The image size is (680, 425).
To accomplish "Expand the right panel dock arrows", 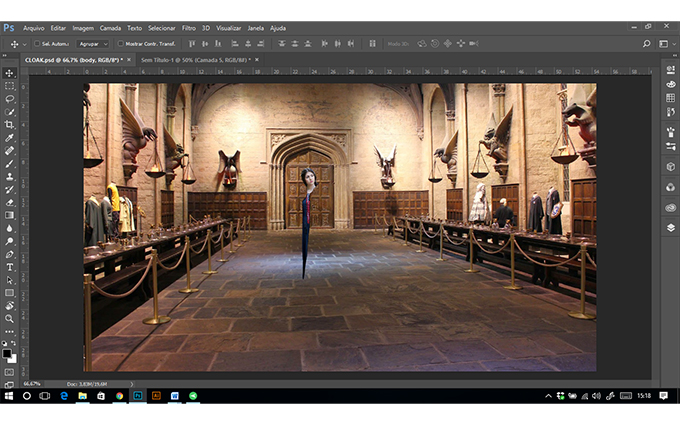I will (x=674, y=56).
